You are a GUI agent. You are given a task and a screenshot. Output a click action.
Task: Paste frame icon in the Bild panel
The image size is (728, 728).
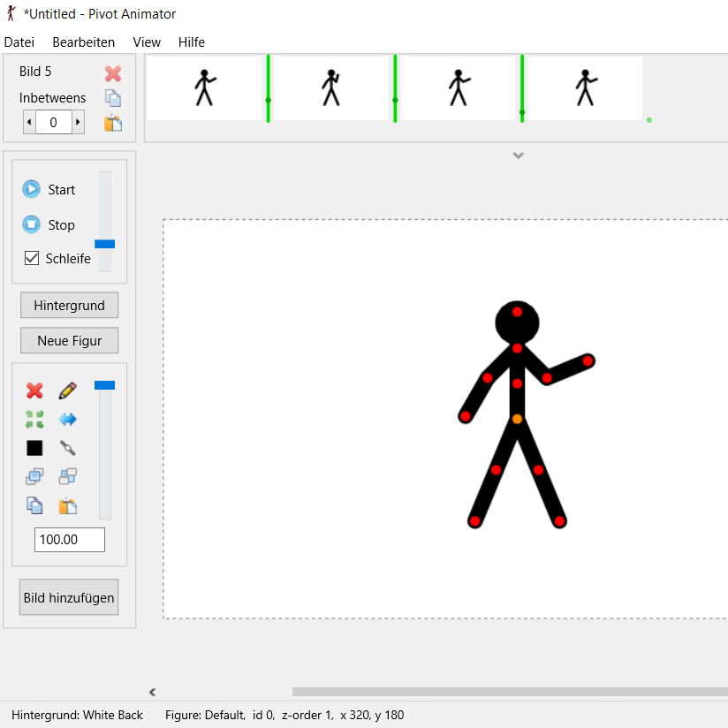pos(113,124)
